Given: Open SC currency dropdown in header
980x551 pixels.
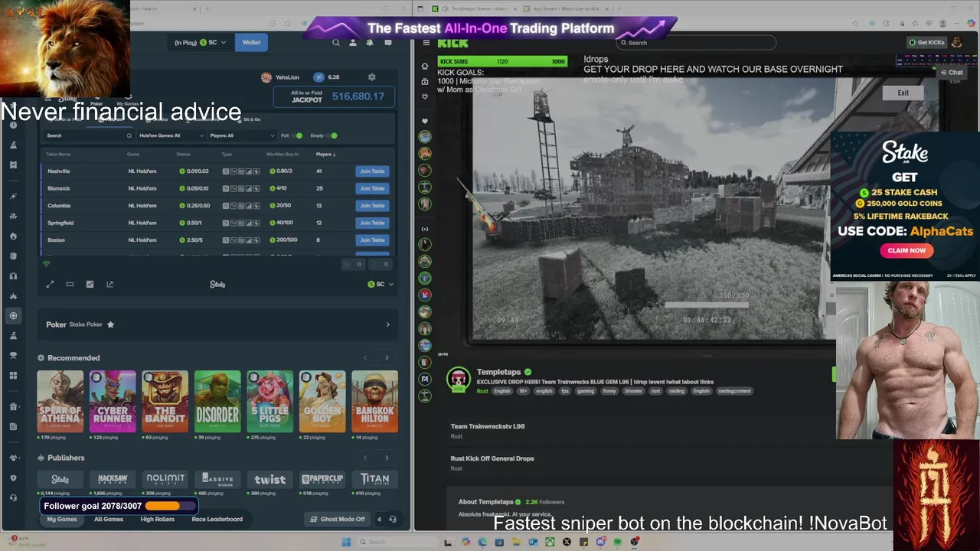Looking at the screenshot, I should [212, 43].
